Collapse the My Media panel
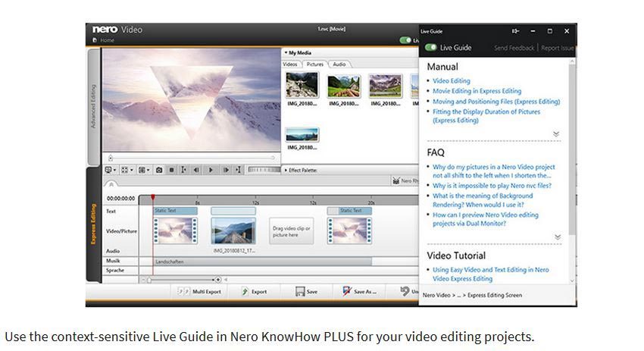 (286, 52)
